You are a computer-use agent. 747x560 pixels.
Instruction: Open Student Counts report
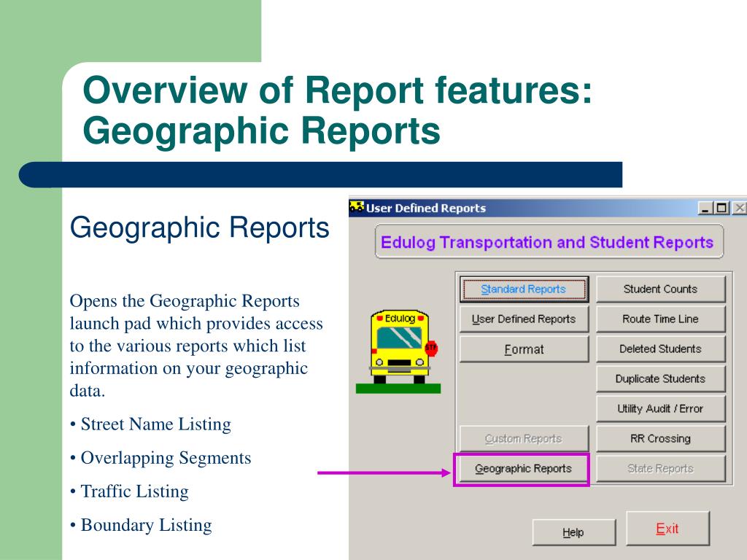(x=661, y=289)
